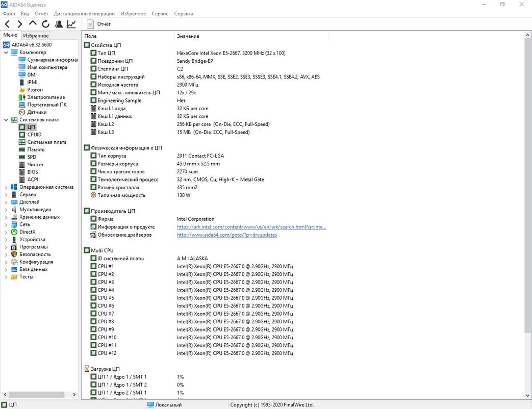The height and width of the screenshot is (409, 532).
Task: Click the Электропитание power icon
Action: (22, 97)
